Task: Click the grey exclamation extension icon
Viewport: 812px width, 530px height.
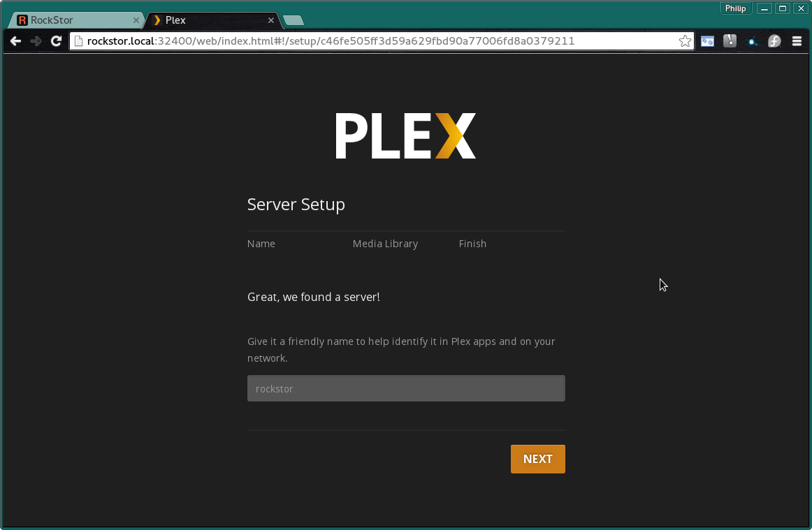Action: [730, 41]
